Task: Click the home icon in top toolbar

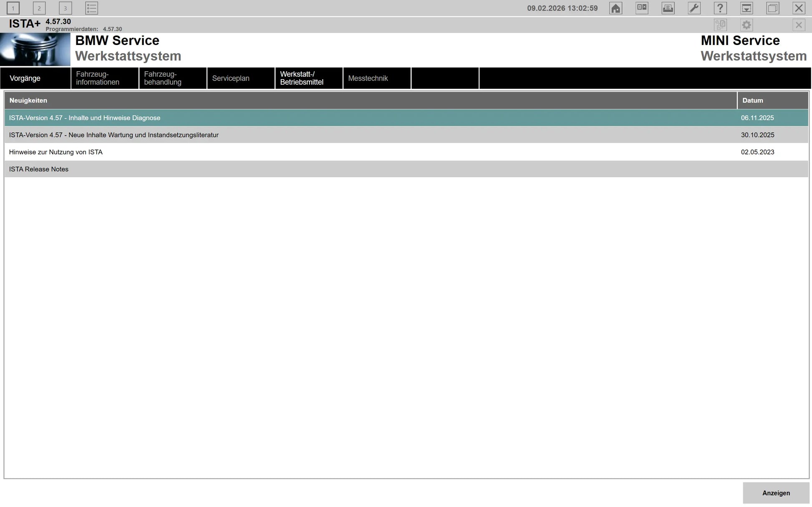Action: [x=615, y=8]
